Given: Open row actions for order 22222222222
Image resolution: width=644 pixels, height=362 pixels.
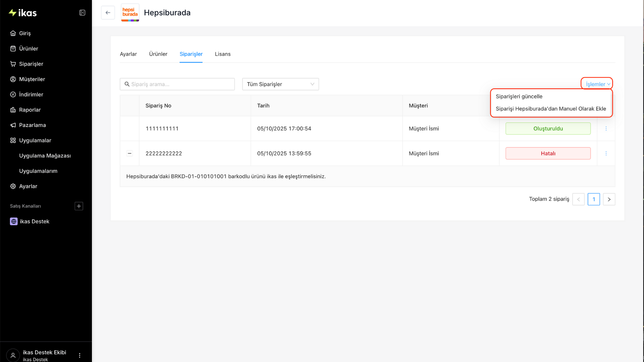Looking at the screenshot, I should click(606, 154).
